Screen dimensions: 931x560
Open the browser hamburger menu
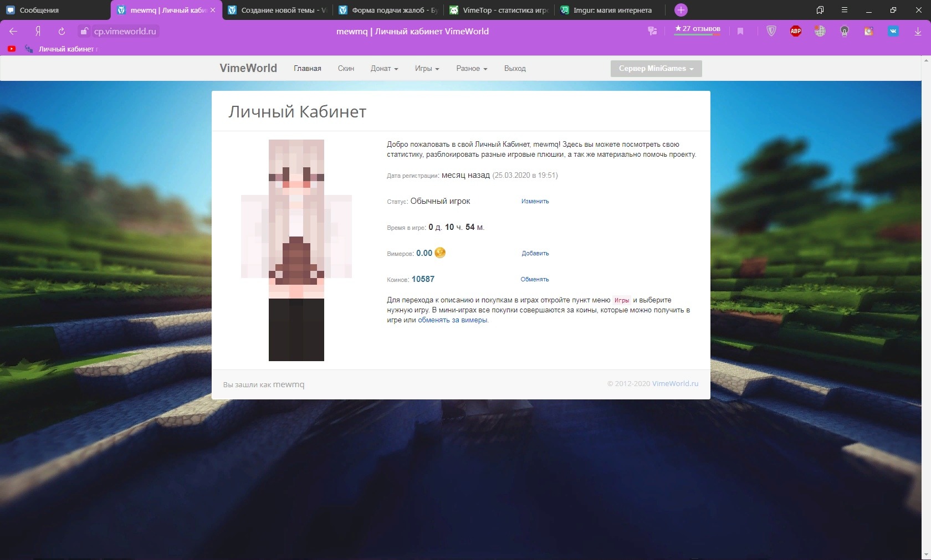pyautogui.click(x=844, y=10)
